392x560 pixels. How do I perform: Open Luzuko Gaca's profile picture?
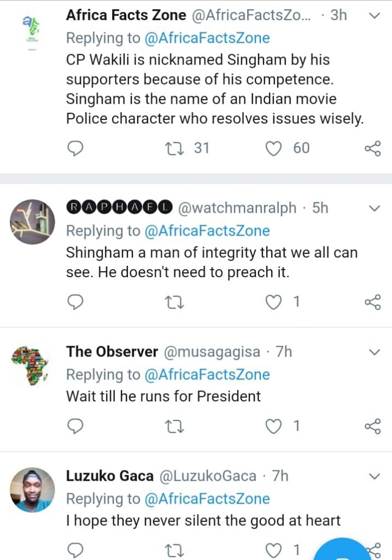[x=33, y=490]
